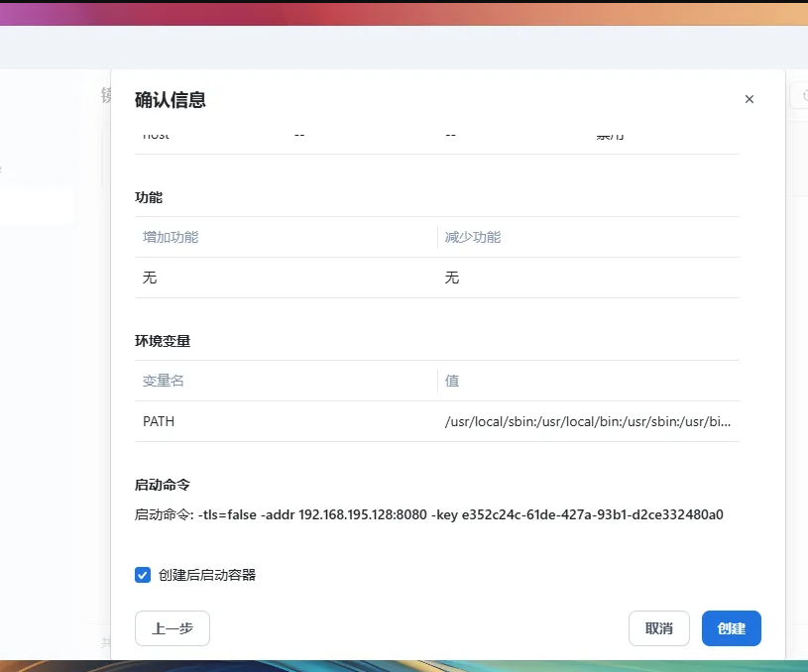The image size is (808, 672).
Task: Click the 启动命令 text with -tls=false
Action: (428, 515)
